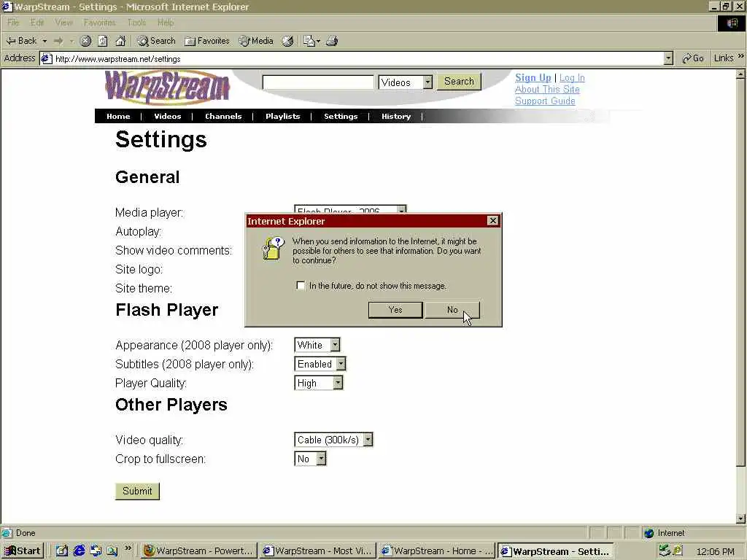Click the WarpStream logo

(167, 87)
